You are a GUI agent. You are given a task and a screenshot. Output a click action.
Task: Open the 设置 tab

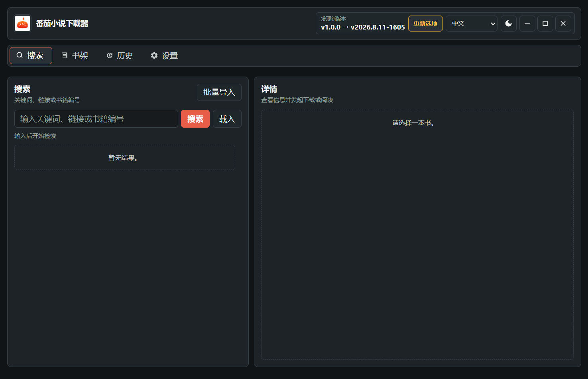pyautogui.click(x=165, y=55)
